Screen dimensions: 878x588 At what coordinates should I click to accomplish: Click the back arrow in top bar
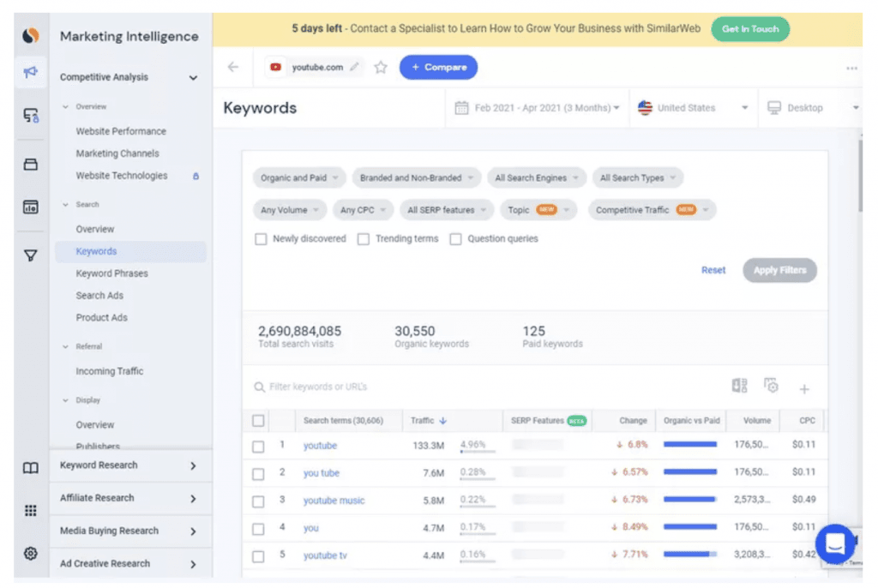pos(233,67)
